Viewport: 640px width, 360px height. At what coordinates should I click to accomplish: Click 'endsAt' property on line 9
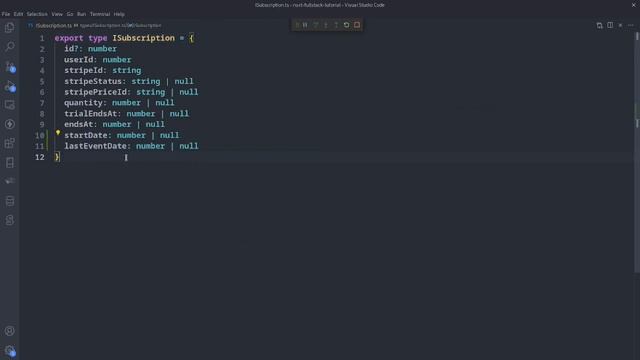click(x=78, y=124)
